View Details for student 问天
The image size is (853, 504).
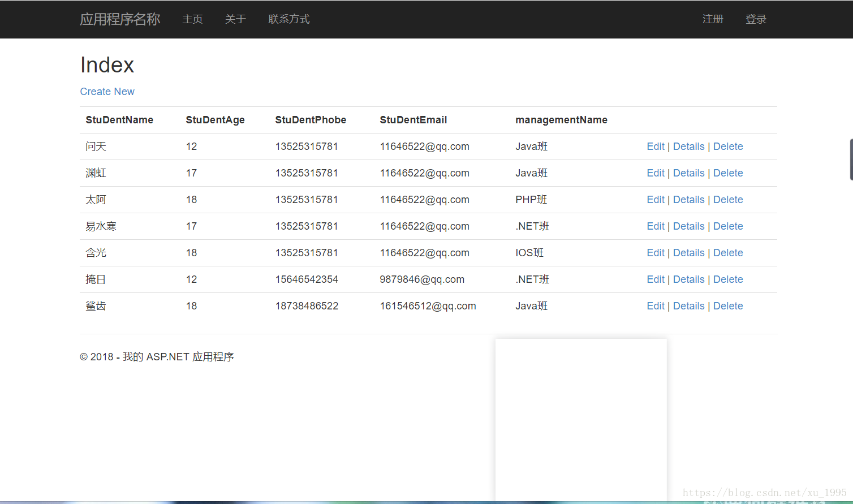coord(689,147)
